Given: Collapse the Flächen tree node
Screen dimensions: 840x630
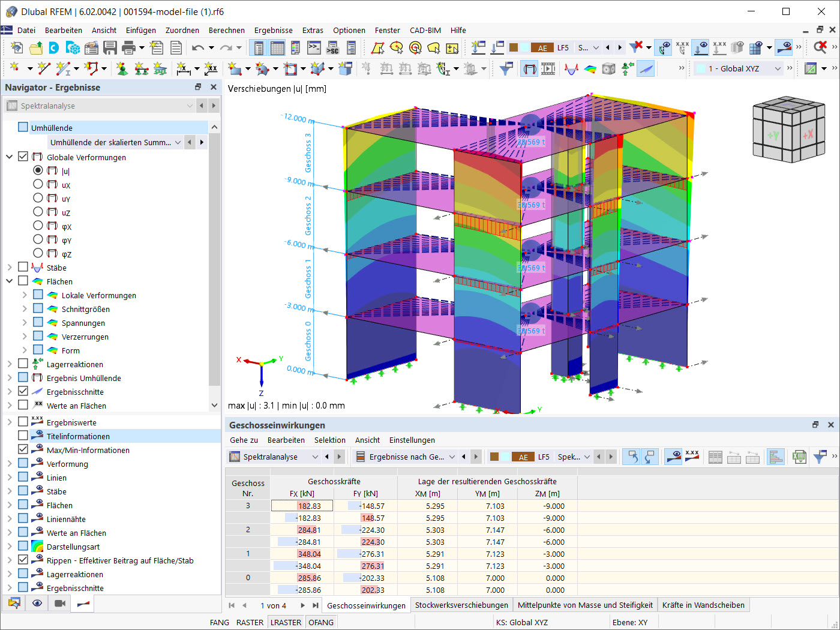Looking at the screenshot, I should [x=10, y=281].
